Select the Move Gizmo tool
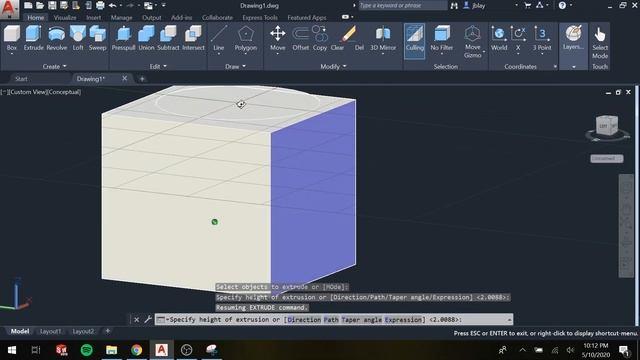 click(x=472, y=42)
